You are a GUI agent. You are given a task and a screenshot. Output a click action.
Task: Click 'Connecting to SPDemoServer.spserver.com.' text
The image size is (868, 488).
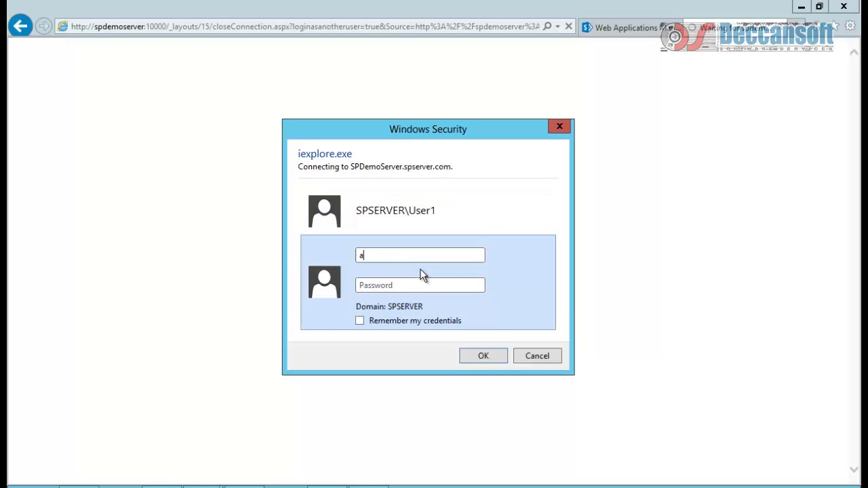coord(375,167)
